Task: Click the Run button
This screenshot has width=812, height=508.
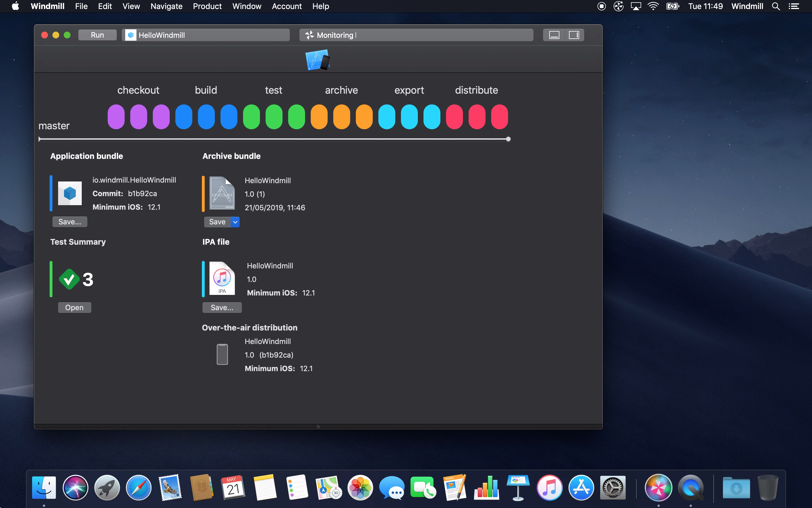Action: tap(97, 35)
